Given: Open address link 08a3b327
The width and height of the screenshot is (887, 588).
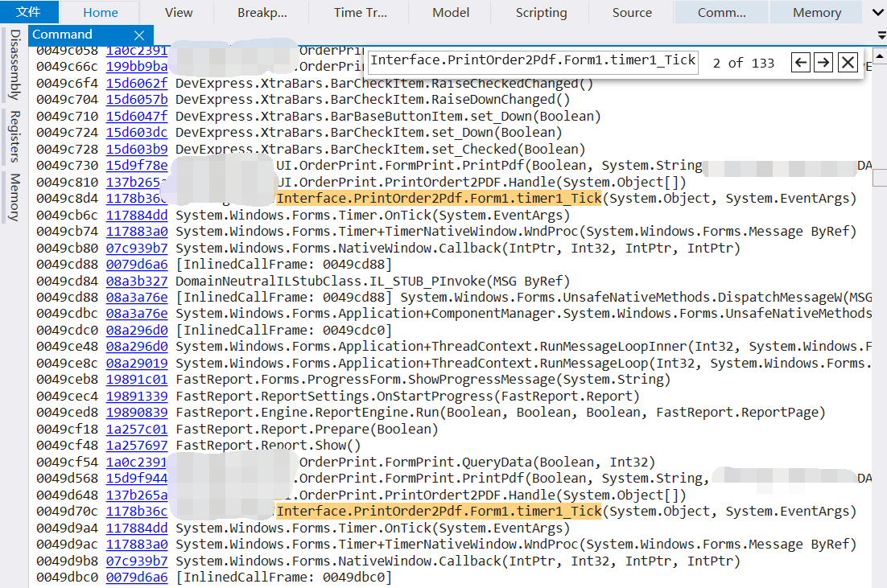Looking at the screenshot, I should click(x=137, y=282).
